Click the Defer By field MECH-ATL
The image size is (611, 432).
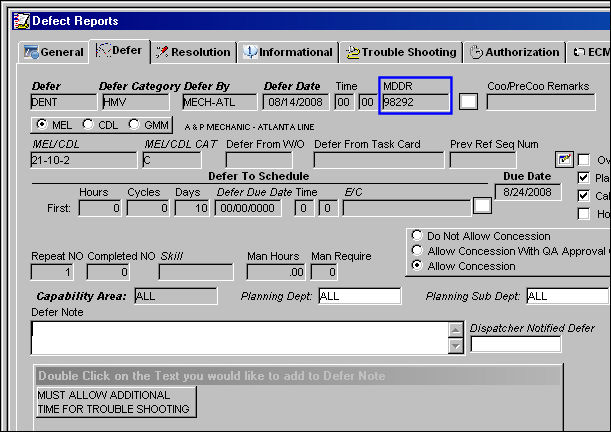point(219,102)
